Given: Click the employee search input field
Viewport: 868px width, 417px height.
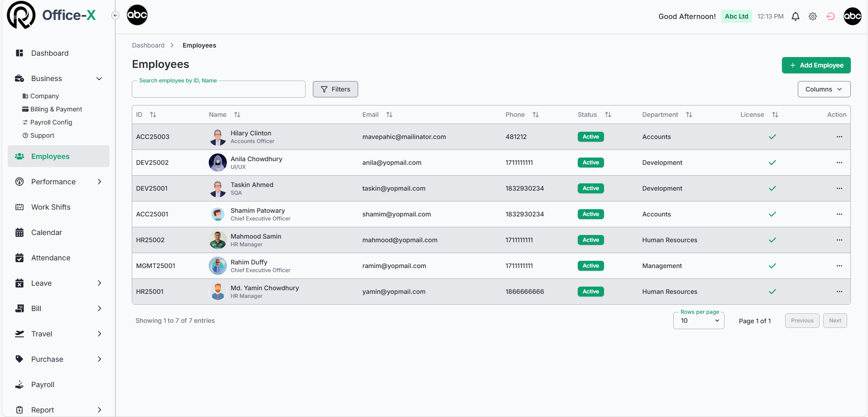Looking at the screenshot, I should (218, 90).
